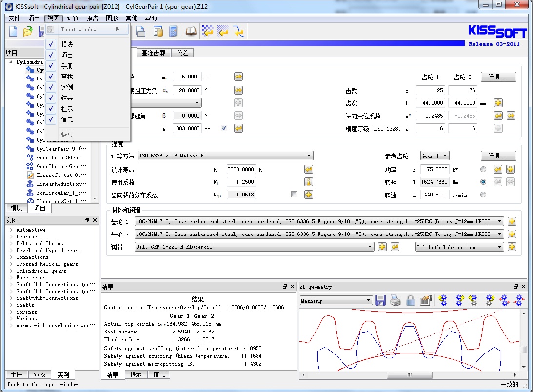Screen dimensions: 533x392
Task: Switch to the 公差 tab
Action: coord(182,53)
